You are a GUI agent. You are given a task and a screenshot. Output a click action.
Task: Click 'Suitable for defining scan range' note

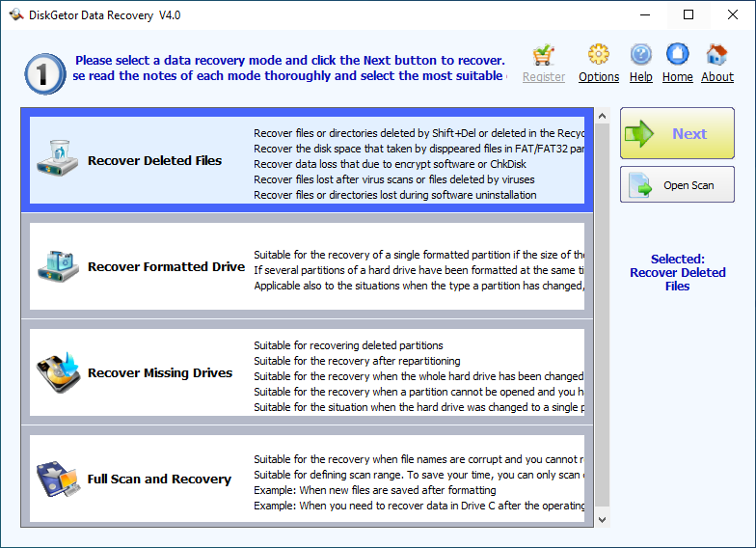[418, 475]
